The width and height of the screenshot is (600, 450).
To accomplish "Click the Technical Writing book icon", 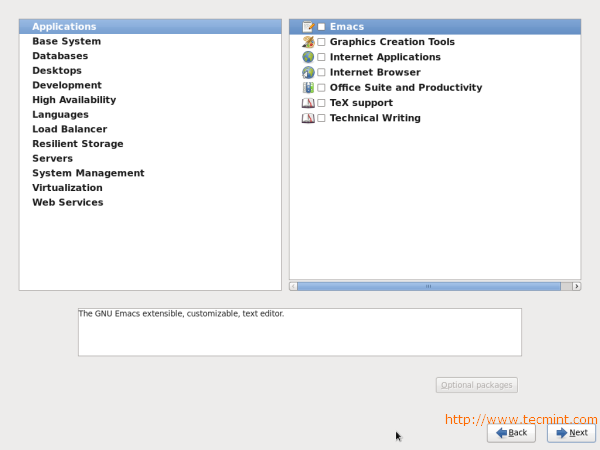I will [308, 118].
